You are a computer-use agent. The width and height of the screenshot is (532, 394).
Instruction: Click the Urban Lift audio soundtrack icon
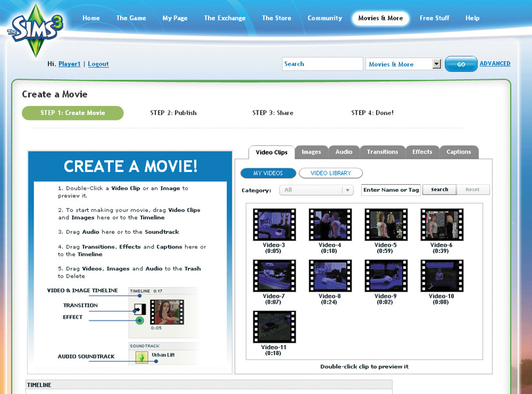tap(142, 357)
